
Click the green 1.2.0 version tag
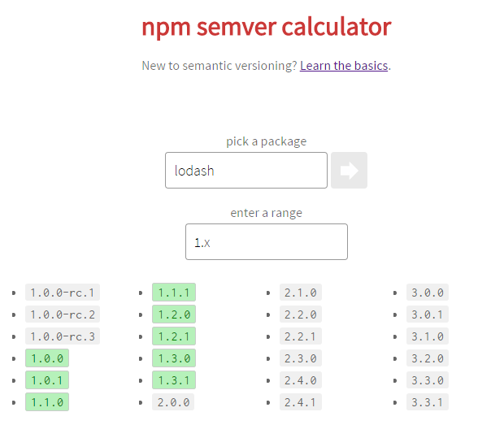pyautogui.click(x=174, y=314)
